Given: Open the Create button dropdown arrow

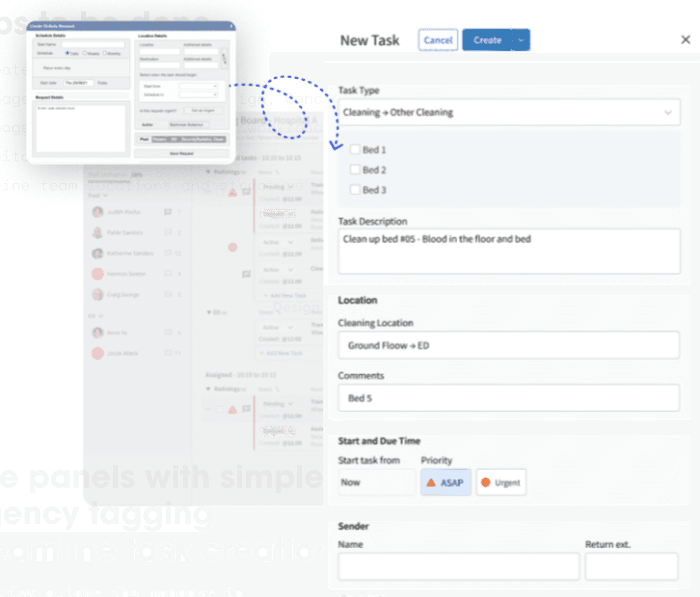Looking at the screenshot, I should [x=521, y=40].
